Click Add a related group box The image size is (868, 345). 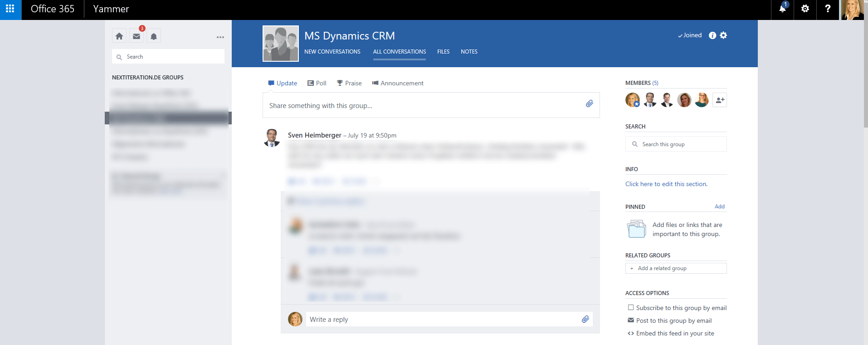pos(676,268)
